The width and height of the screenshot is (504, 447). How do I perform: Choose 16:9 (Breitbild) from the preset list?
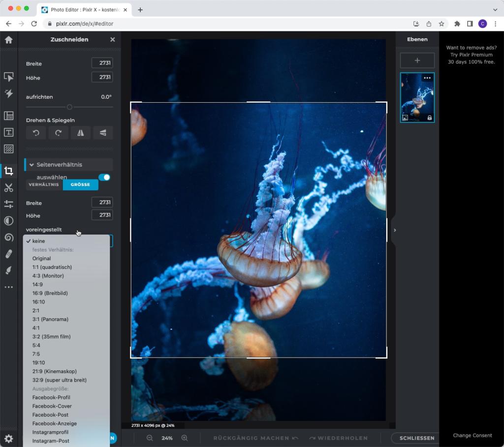pos(50,293)
